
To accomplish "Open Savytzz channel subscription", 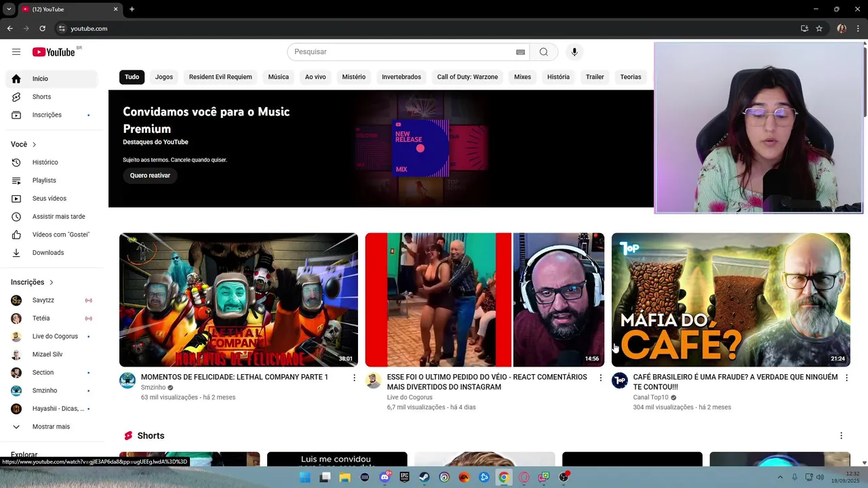I will click(x=52, y=300).
